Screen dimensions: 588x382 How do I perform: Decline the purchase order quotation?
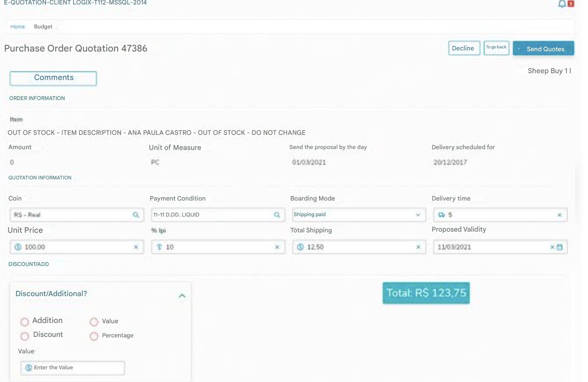[464, 48]
